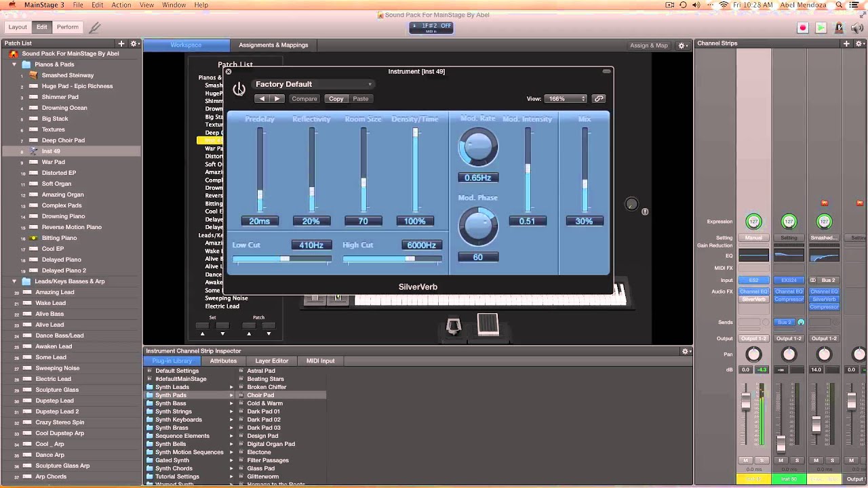
Task: Click the Predelay 20ms value field
Action: click(259, 221)
